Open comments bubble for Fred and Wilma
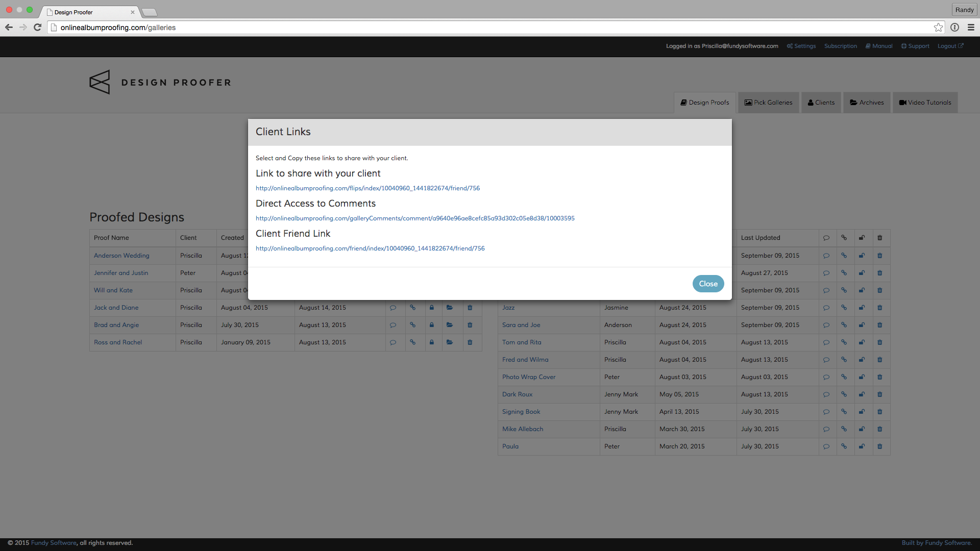The width and height of the screenshot is (980, 551). click(x=826, y=360)
